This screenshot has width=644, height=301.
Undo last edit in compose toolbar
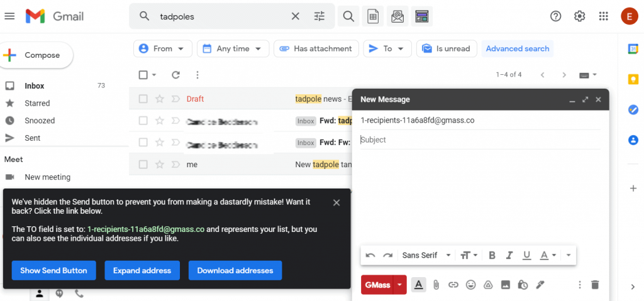(x=370, y=255)
